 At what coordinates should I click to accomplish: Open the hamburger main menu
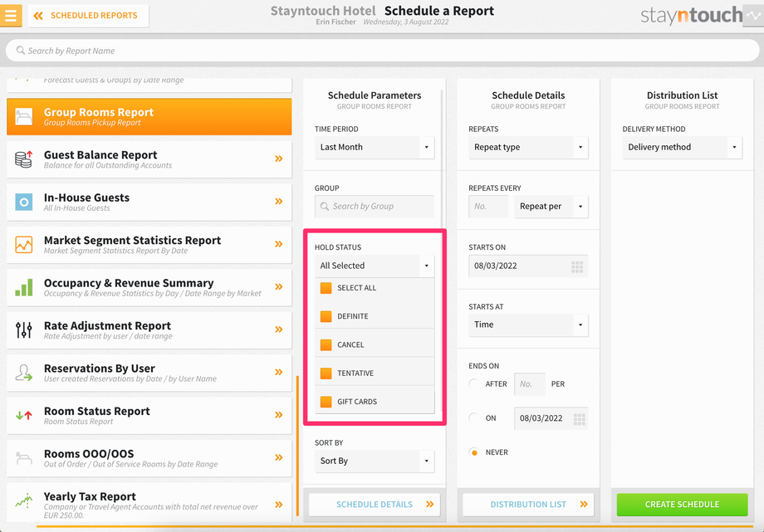pos(11,15)
